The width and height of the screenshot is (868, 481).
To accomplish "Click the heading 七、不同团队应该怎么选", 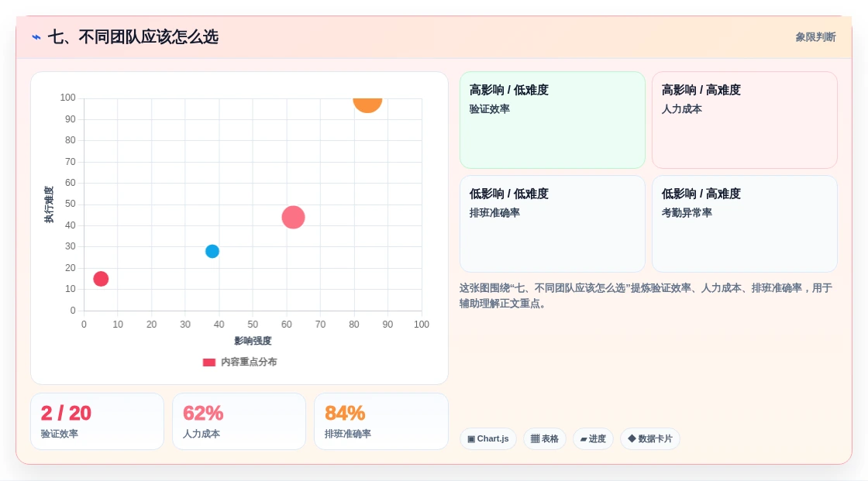I will tap(133, 37).
